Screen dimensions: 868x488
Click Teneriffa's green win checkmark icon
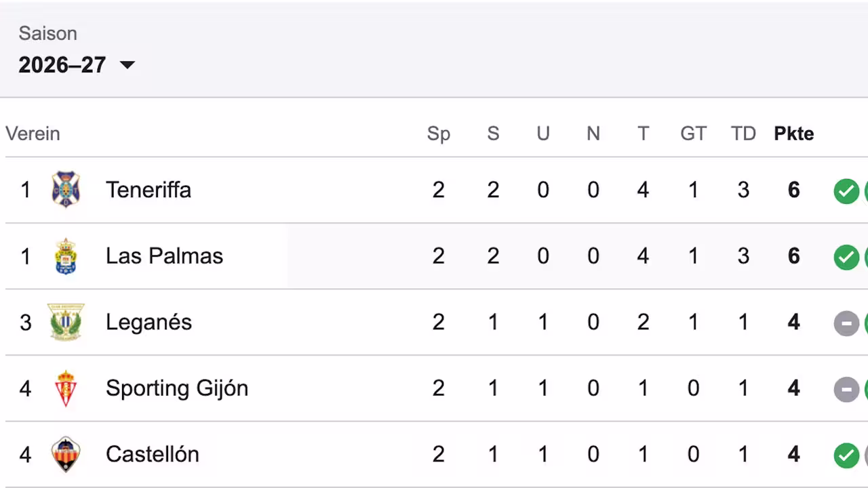(x=846, y=191)
